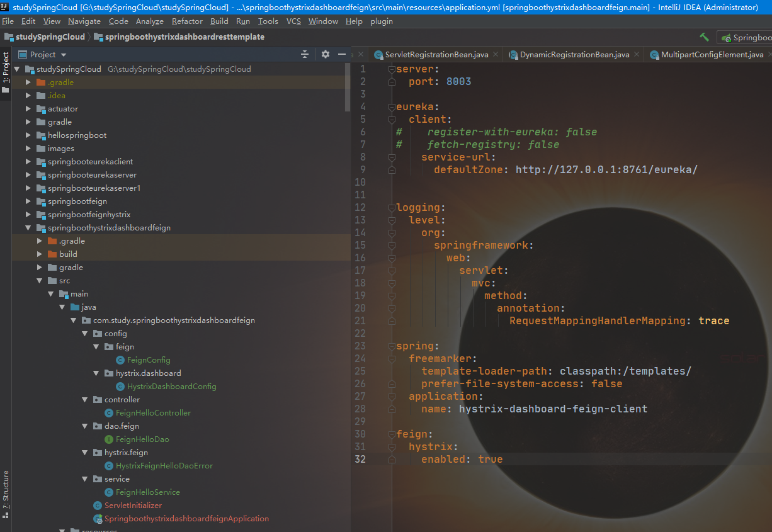
Task: Hide the Project tool window with minus icon
Action: coord(342,54)
